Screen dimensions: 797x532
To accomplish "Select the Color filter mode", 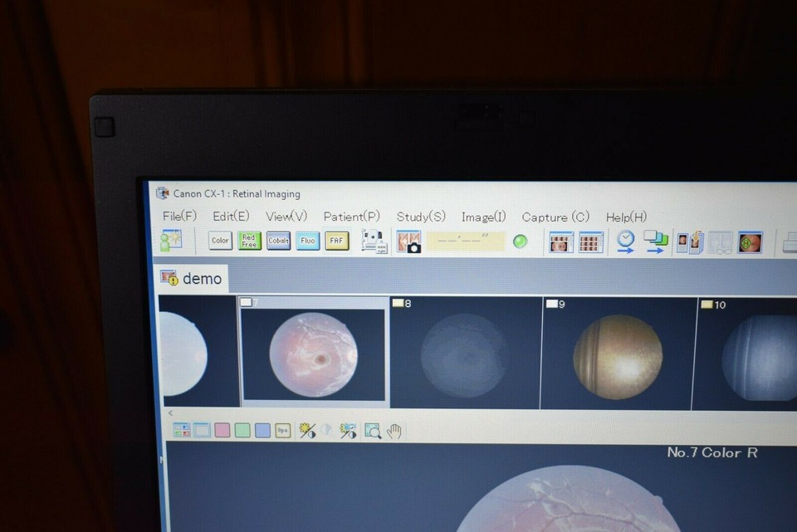I will pyautogui.click(x=219, y=241).
